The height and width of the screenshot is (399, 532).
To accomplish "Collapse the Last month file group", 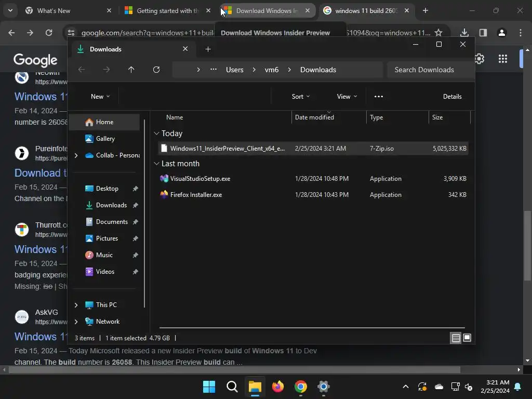I will point(156,164).
